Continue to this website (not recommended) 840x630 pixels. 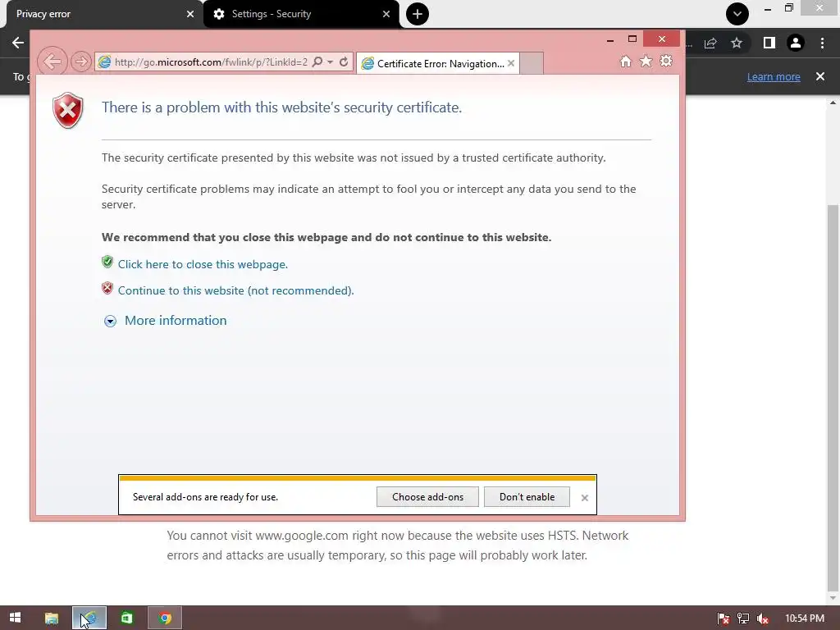click(235, 290)
